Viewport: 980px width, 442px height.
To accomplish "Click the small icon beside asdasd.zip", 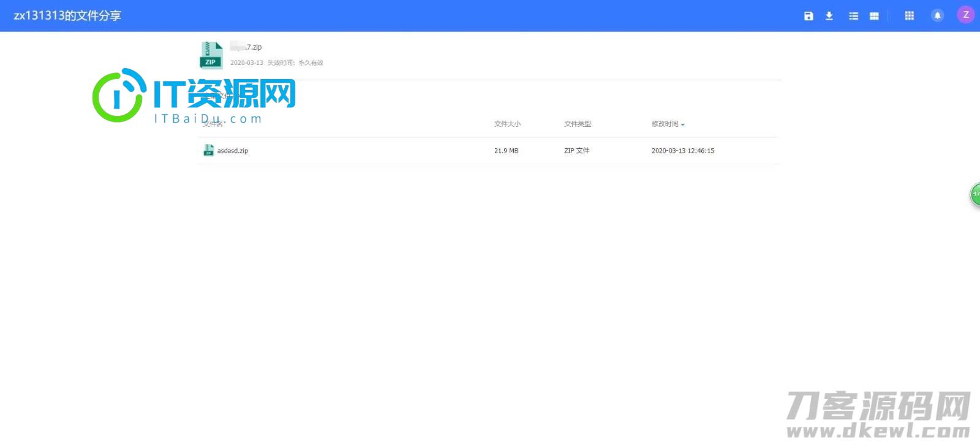I will (208, 150).
